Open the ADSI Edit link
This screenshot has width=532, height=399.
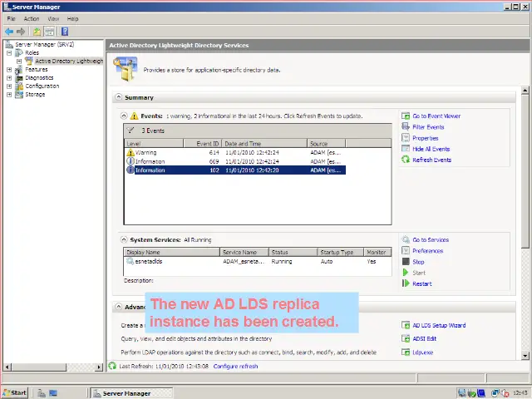425,338
